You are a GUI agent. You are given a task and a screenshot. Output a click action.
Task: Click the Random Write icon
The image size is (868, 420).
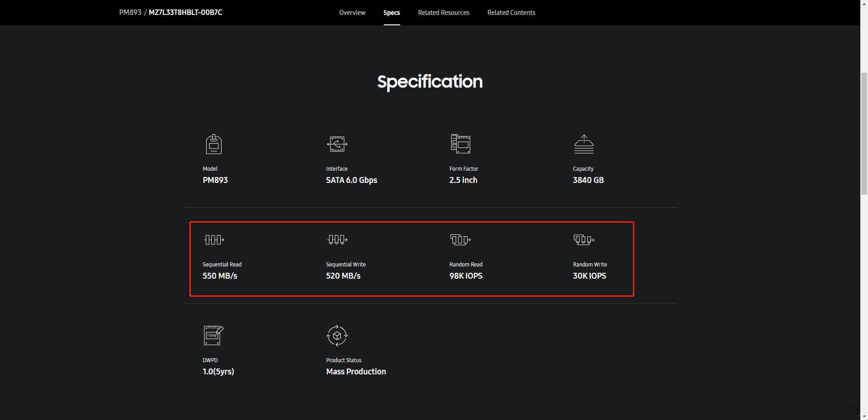coord(584,240)
